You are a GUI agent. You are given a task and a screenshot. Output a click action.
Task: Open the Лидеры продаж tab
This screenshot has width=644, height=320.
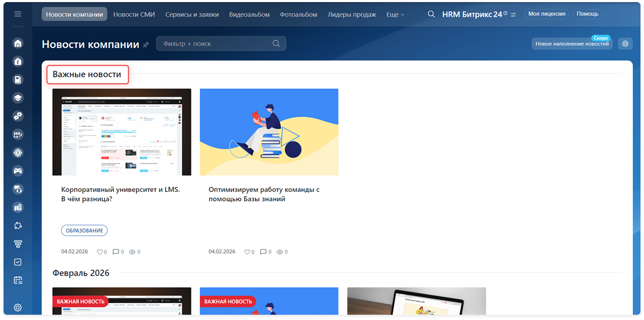click(x=352, y=14)
